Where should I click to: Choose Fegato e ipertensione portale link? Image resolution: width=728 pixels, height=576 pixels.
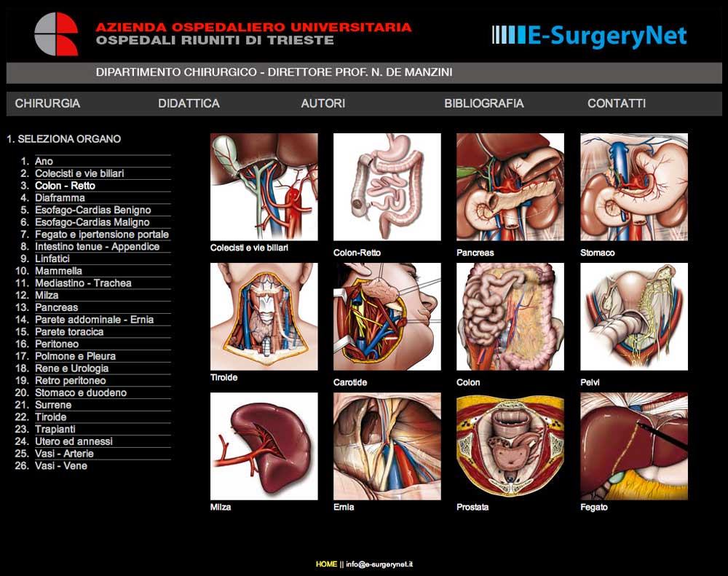[x=102, y=234]
